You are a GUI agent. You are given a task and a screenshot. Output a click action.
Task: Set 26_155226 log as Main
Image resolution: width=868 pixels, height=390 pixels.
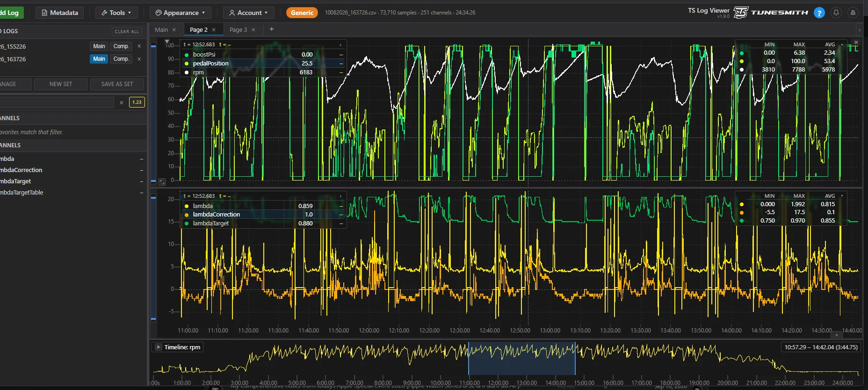99,46
